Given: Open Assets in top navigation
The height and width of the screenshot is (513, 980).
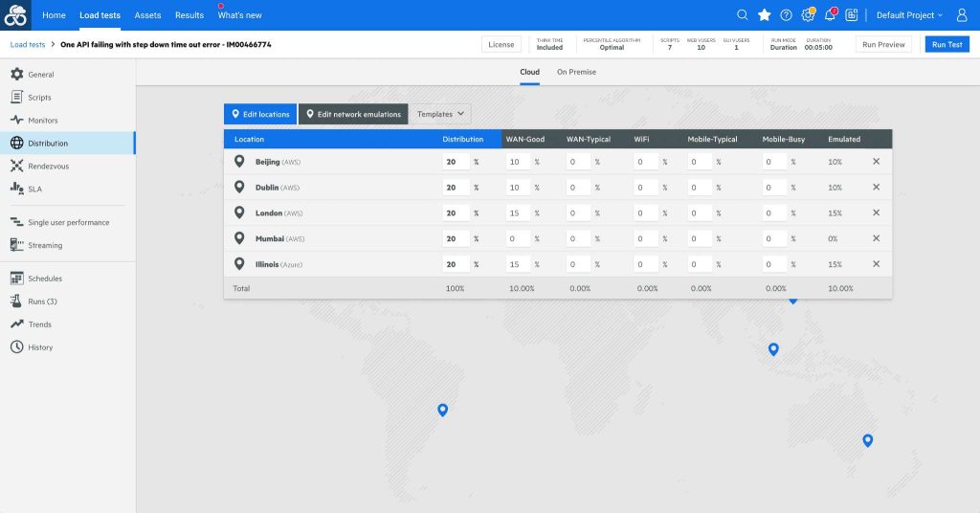Looking at the screenshot, I should point(147,15).
